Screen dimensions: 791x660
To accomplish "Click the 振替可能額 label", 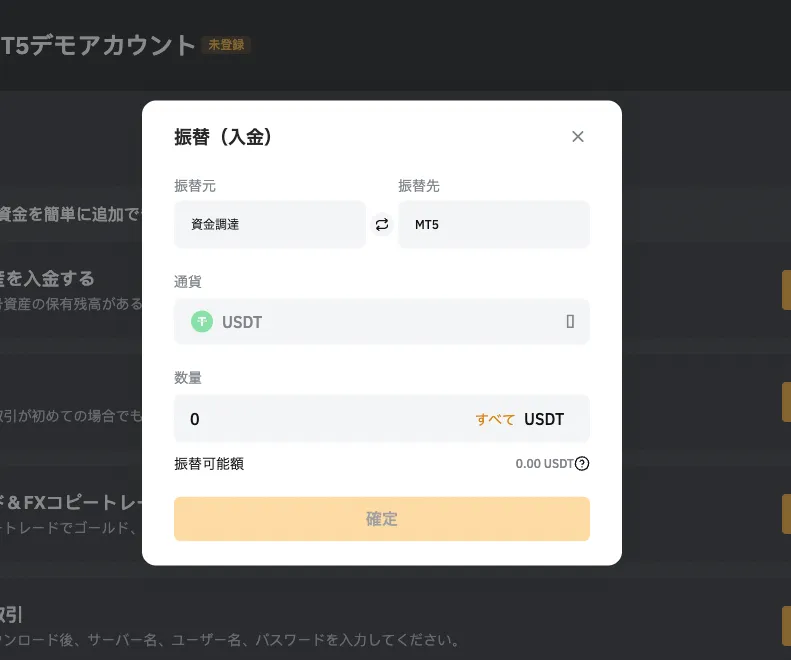I will (x=209, y=464).
